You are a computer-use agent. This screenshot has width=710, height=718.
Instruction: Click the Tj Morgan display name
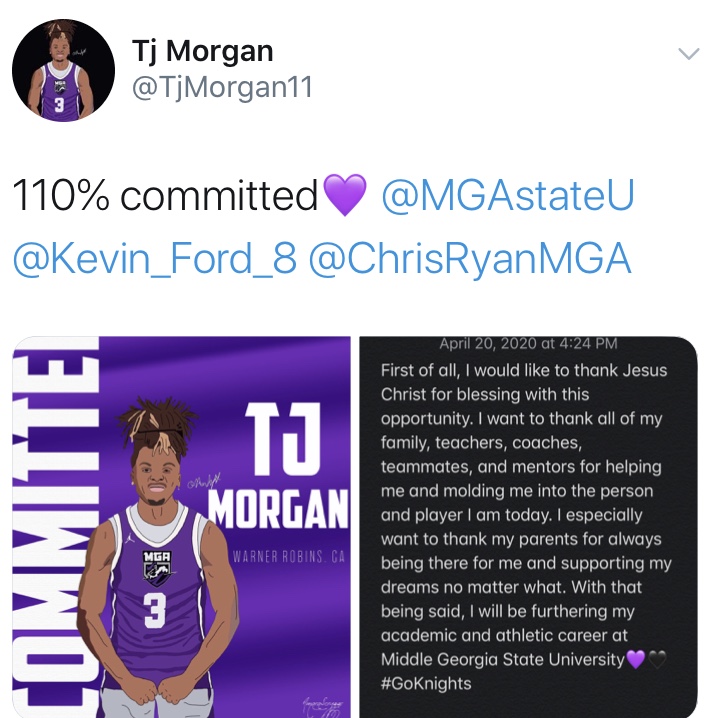click(x=203, y=50)
